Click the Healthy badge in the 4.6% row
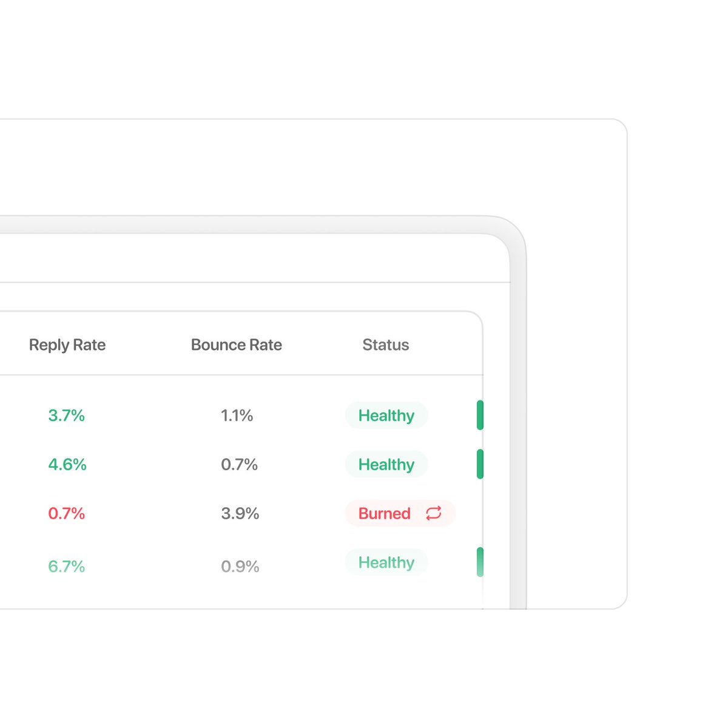 tap(386, 465)
